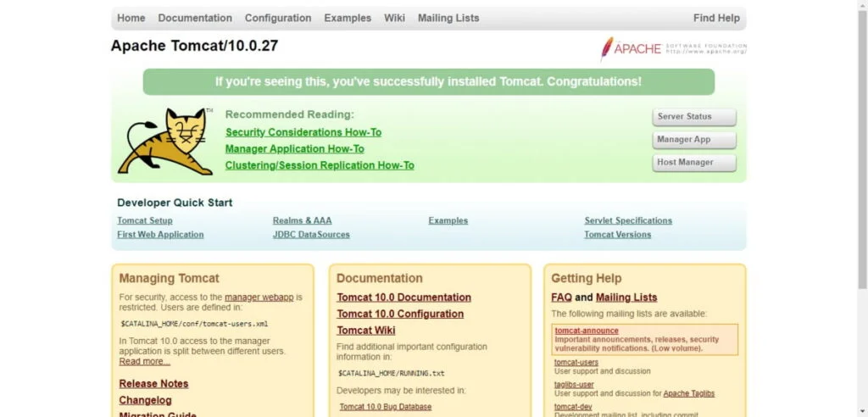Click the Read more... link
The image size is (868, 417).
(x=144, y=362)
